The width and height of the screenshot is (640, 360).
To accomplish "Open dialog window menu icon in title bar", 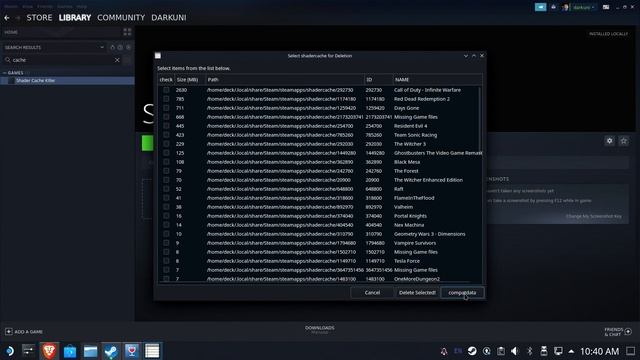I will pyautogui.click(x=158, y=56).
